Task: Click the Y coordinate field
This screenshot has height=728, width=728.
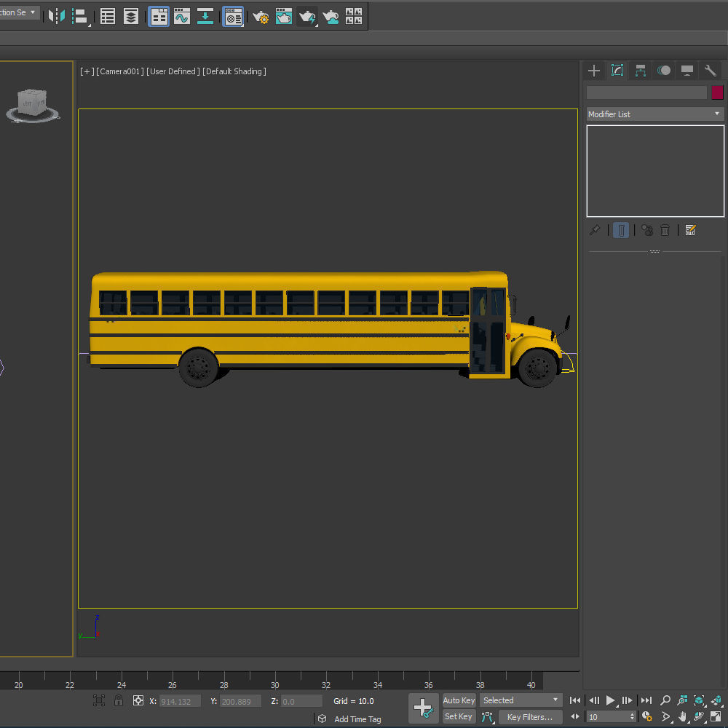Action: [240, 701]
